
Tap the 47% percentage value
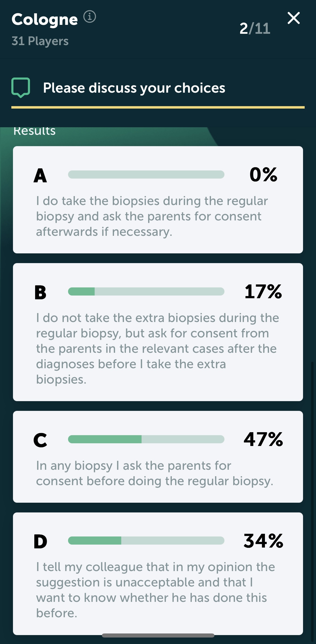tap(263, 439)
